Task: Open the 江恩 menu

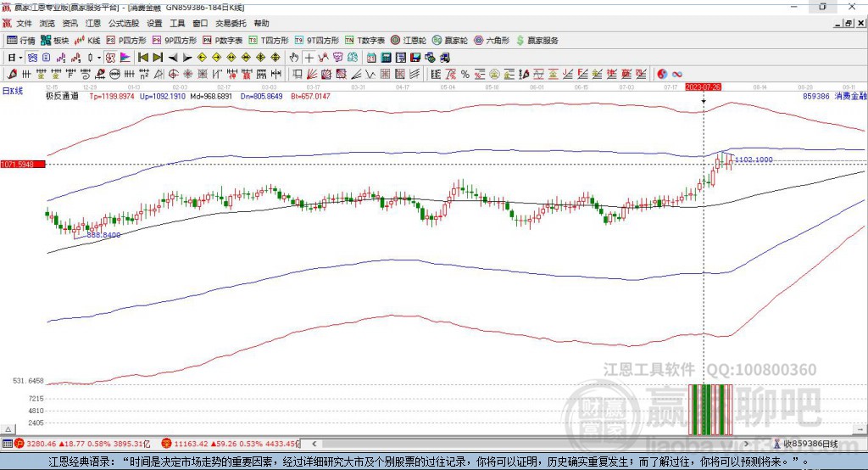Action: 93,23
